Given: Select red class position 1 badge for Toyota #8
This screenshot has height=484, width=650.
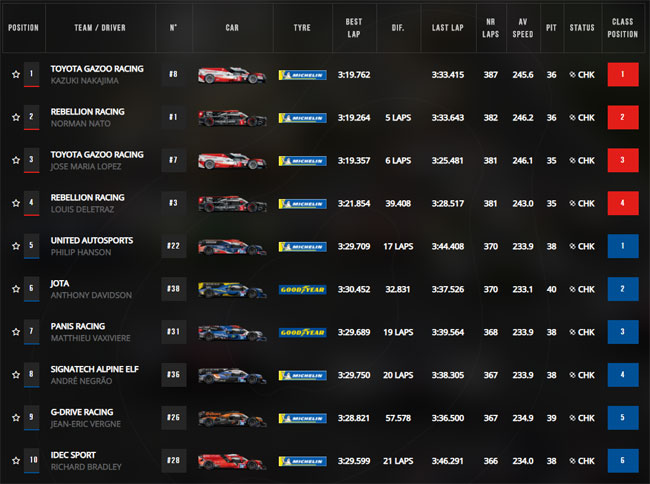Looking at the screenshot, I should [x=623, y=74].
